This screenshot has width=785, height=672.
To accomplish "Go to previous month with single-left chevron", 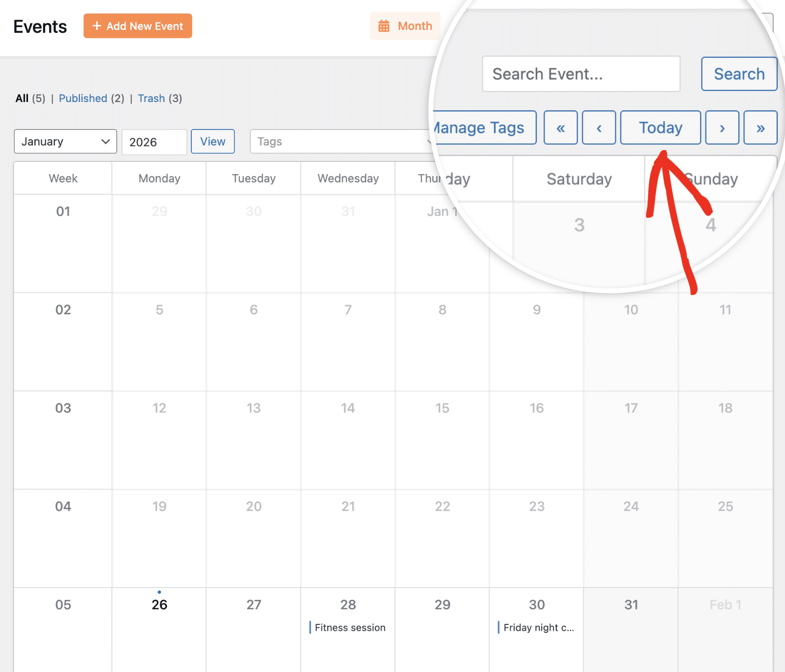I will (599, 128).
